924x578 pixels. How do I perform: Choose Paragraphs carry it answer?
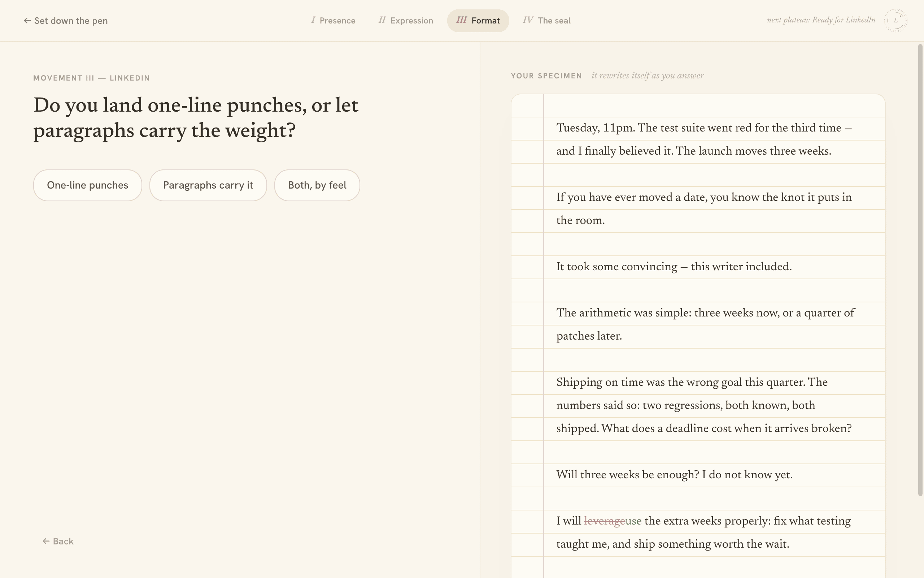coord(208,185)
